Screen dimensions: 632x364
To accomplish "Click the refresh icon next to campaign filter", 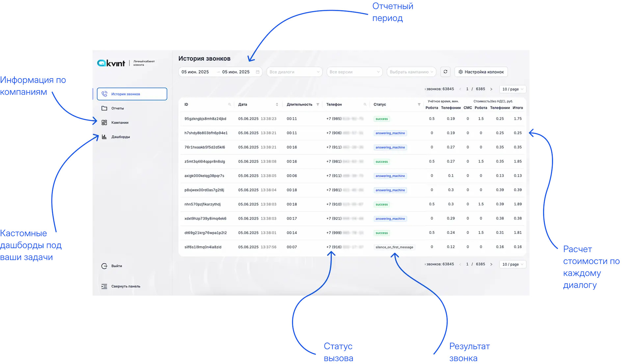I will [x=445, y=72].
